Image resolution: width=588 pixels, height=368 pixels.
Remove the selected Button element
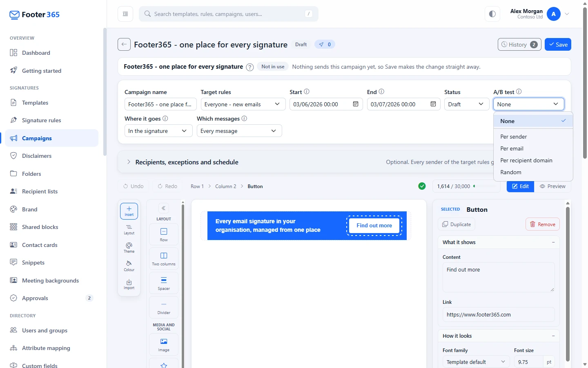click(543, 224)
